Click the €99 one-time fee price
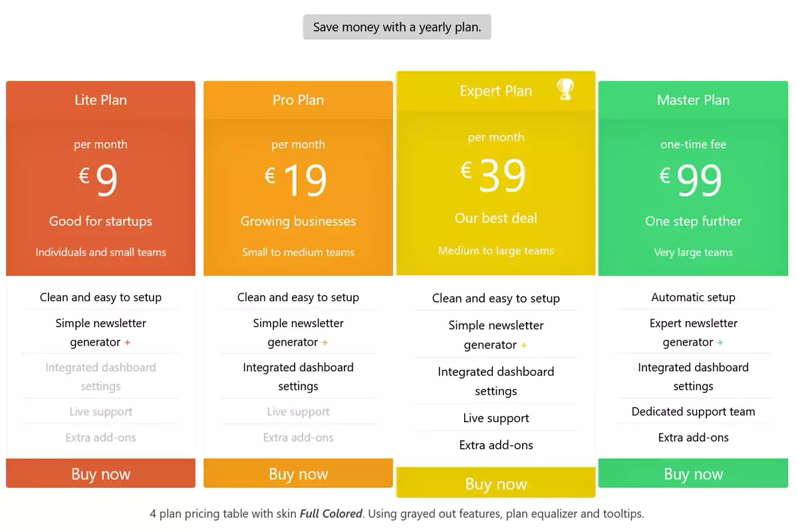The image size is (798, 532). pyautogui.click(x=692, y=180)
